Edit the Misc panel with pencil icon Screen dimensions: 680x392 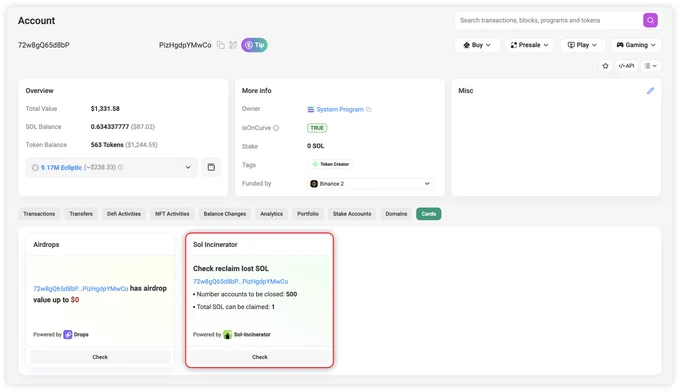(650, 91)
